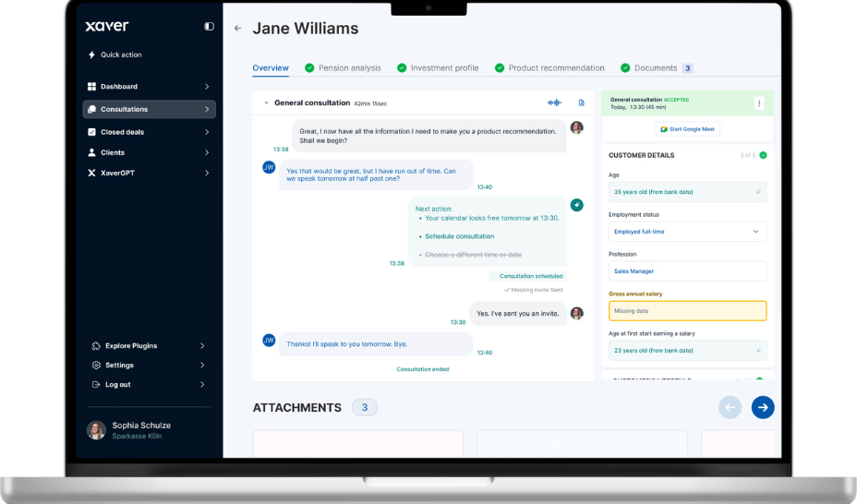
Task: Open the Pension analysis tab
Action: pyautogui.click(x=344, y=67)
